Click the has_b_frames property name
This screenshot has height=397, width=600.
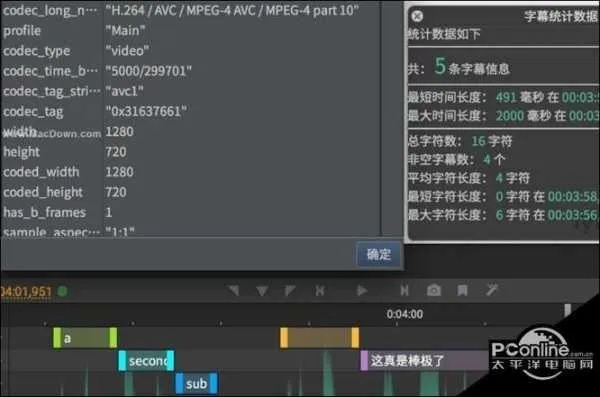pyautogui.click(x=45, y=212)
